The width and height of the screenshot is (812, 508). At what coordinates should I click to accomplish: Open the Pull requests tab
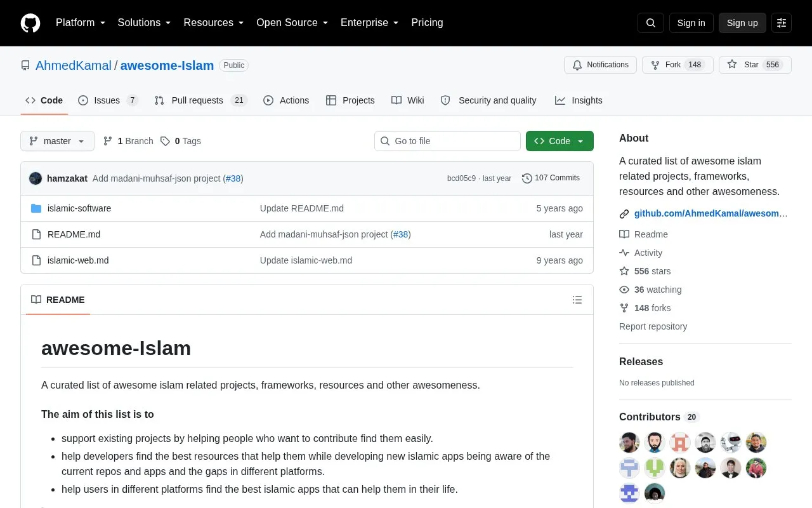200,100
